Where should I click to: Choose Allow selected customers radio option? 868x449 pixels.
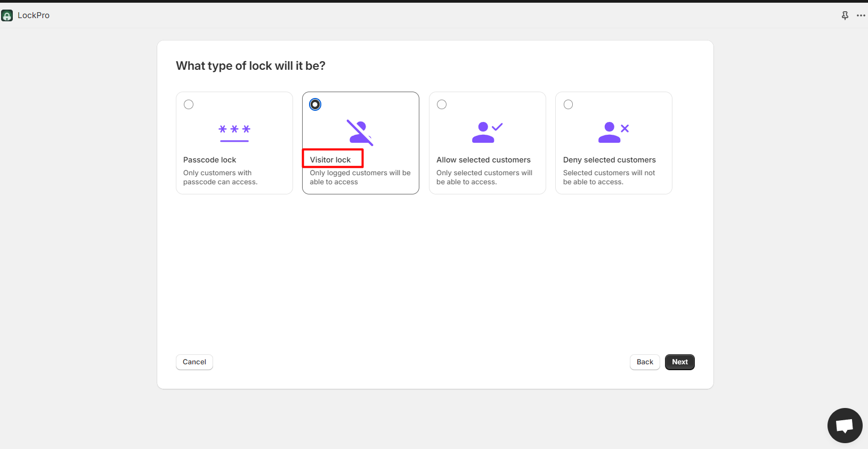tap(442, 104)
